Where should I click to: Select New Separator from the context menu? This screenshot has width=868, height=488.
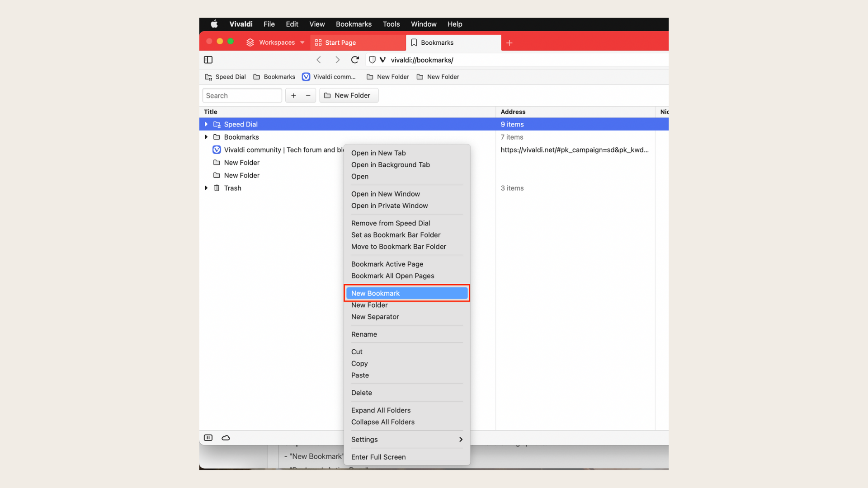pyautogui.click(x=375, y=317)
